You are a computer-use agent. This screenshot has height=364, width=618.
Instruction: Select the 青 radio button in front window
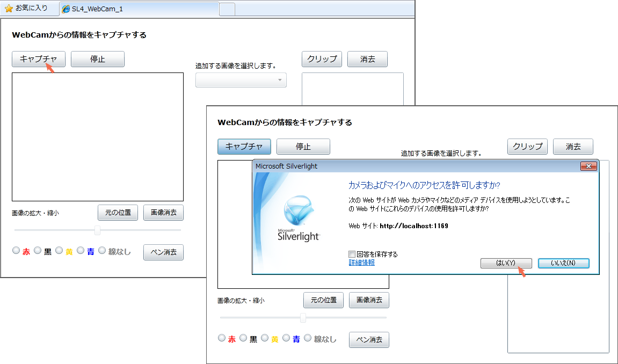coord(286,338)
